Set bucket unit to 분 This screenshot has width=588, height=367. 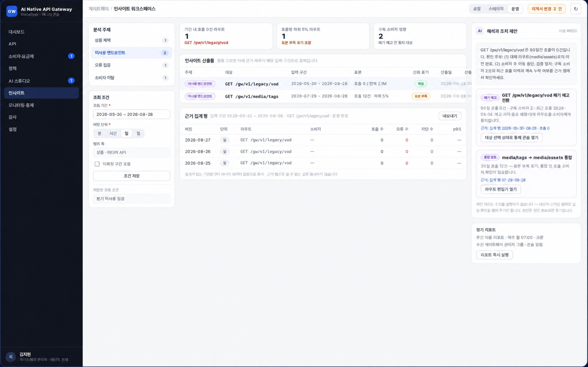99,133
